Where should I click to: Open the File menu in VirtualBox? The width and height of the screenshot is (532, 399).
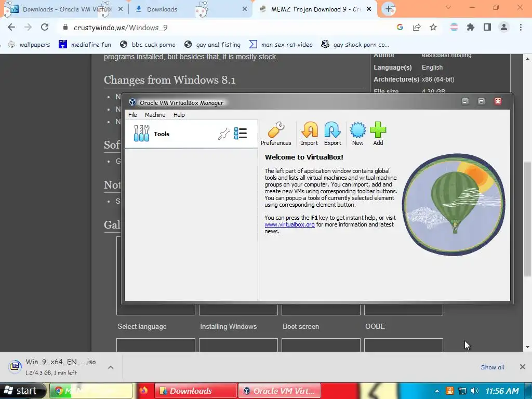tap(132, 115)
